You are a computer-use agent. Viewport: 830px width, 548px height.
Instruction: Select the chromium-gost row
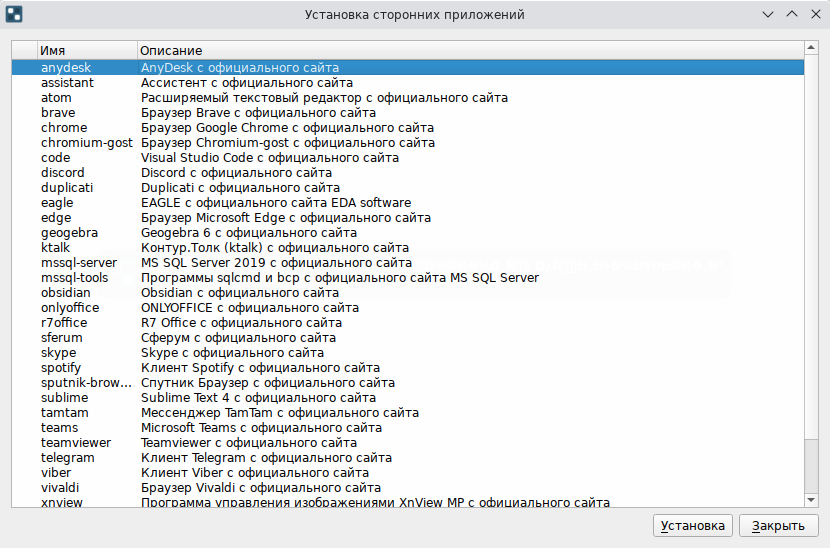[408, 142]
